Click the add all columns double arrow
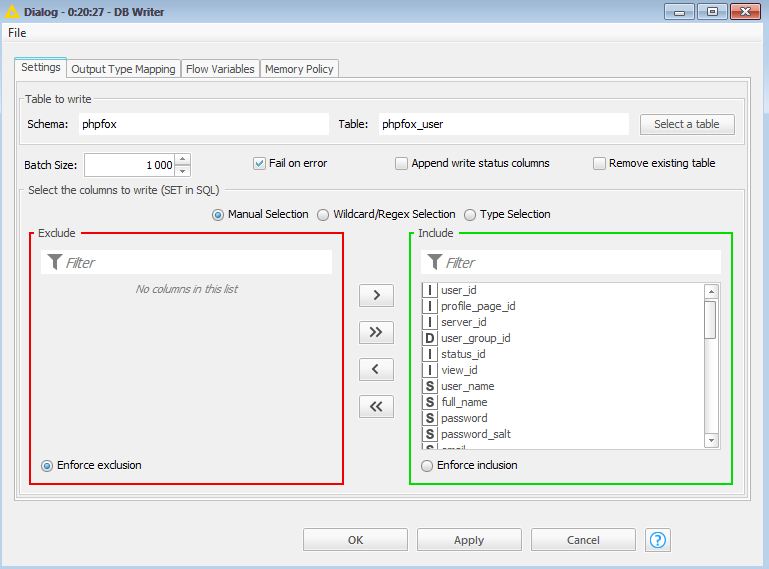The width and height of the screenshot is (769, 569). click(376, 332)
